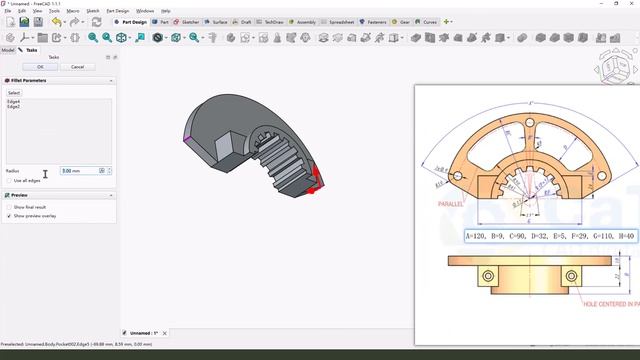
Task: Open the Edit menu
Action: click(22, 11)
